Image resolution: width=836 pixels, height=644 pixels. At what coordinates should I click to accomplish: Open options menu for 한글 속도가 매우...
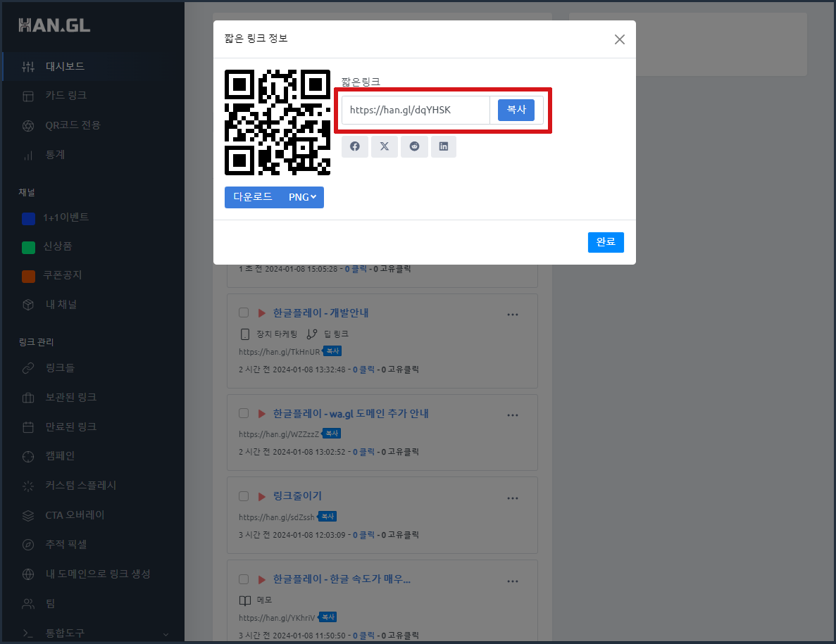pos(513,581)
